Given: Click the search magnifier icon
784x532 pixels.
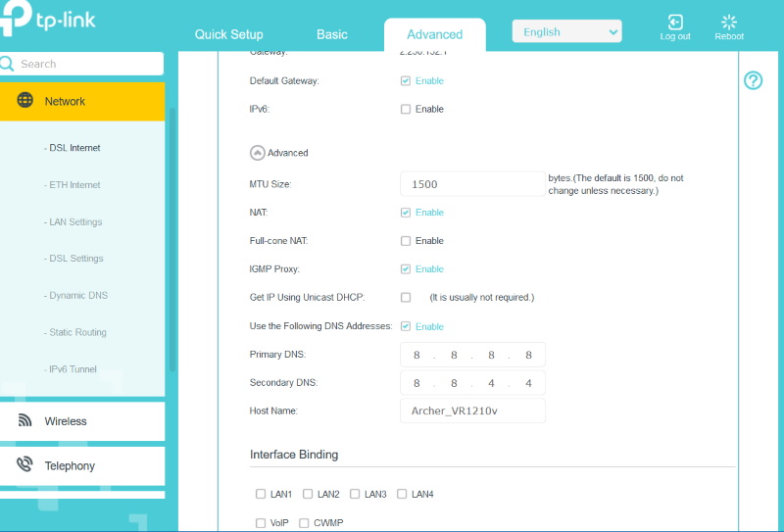Looking at the screenshot, I should pyautogui.click(x=7, y=64).
